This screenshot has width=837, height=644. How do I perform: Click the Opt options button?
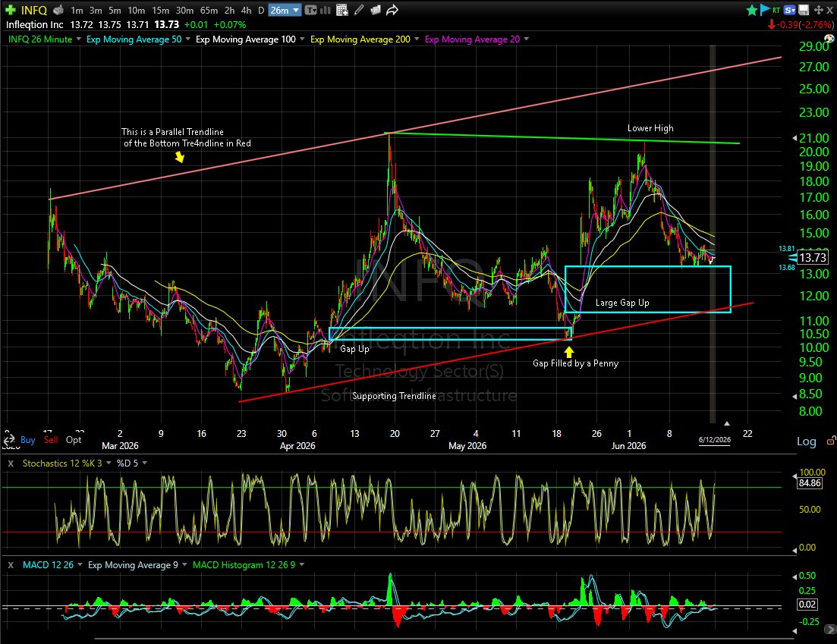coord(74,440)
